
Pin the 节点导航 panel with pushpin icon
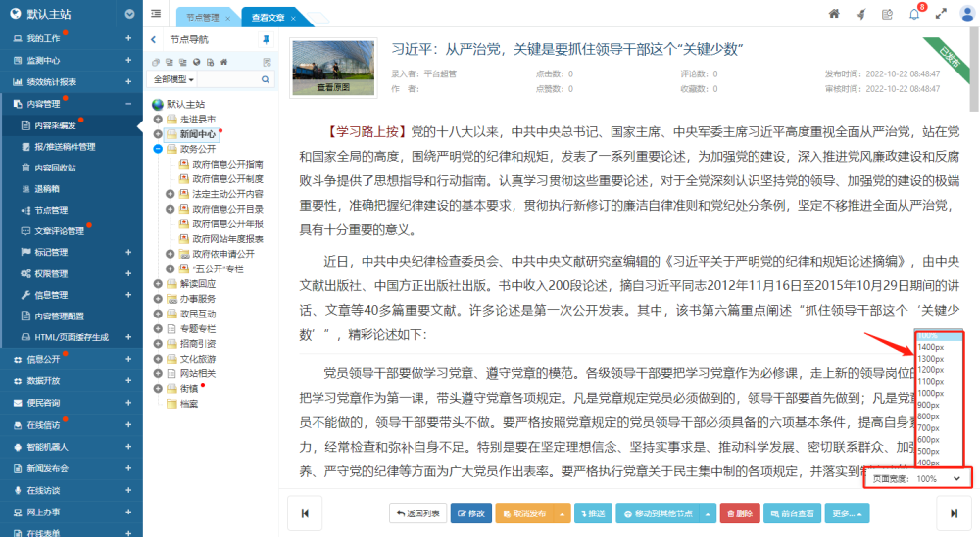266,40
